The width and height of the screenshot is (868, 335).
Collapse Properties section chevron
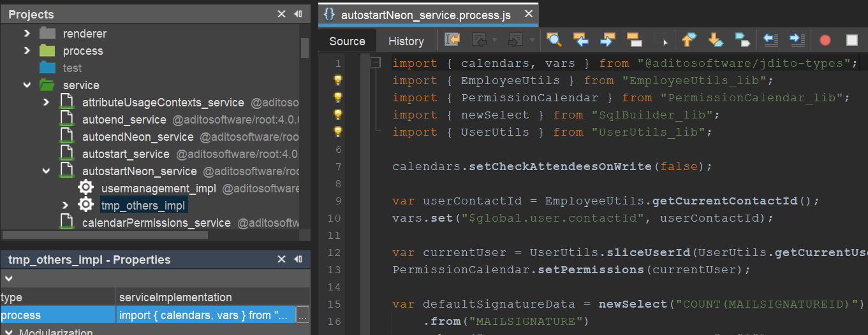tap(8, 278)
